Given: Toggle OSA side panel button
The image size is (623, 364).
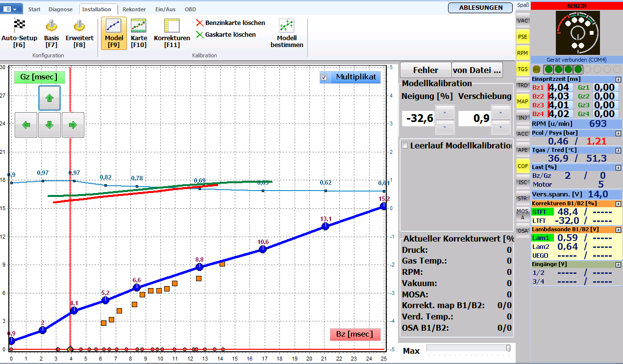Looking at the screenshot, I should [x=523, y=230].
